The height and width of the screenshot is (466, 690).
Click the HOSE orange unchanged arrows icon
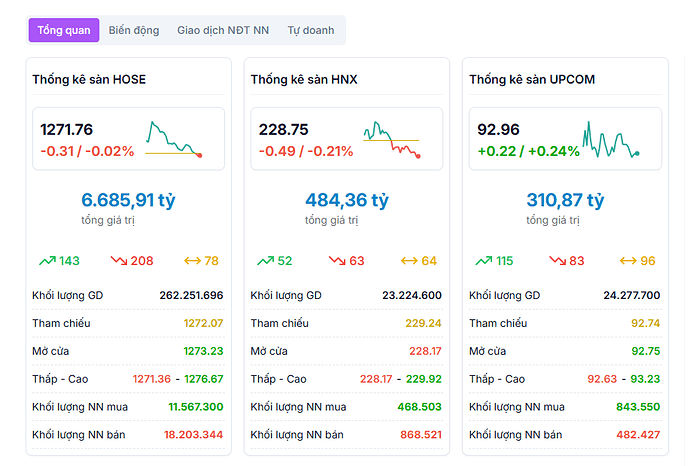[191, 261]
